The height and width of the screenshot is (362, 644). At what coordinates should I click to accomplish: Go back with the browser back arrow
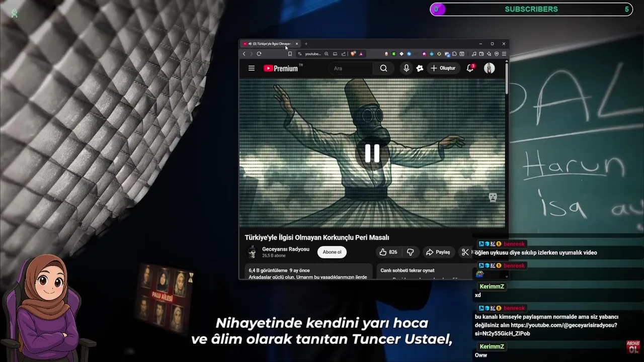pos(244,54)
